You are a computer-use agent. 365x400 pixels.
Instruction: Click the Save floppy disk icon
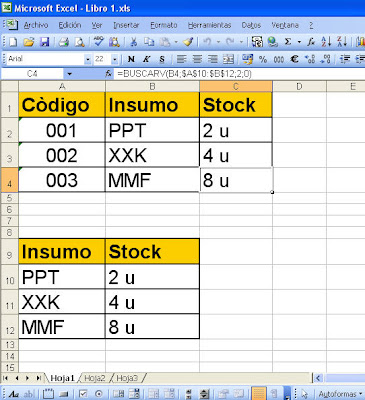click(x=45, y=42)
